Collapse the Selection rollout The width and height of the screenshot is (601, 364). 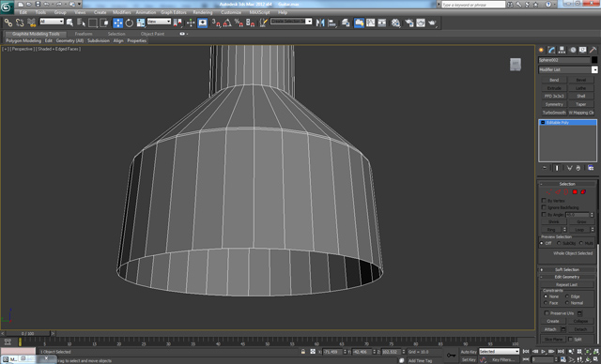tap(567, 184)
